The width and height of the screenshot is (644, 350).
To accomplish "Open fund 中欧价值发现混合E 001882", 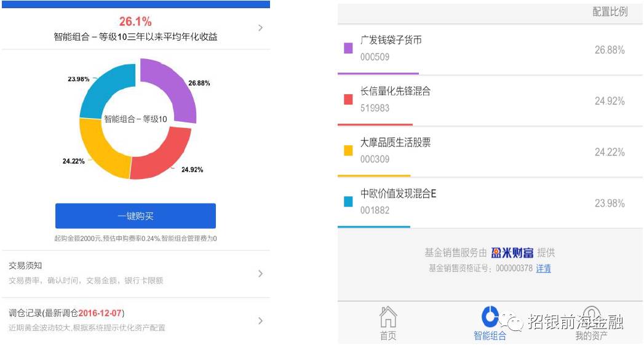I will click(x=490, y=202).
